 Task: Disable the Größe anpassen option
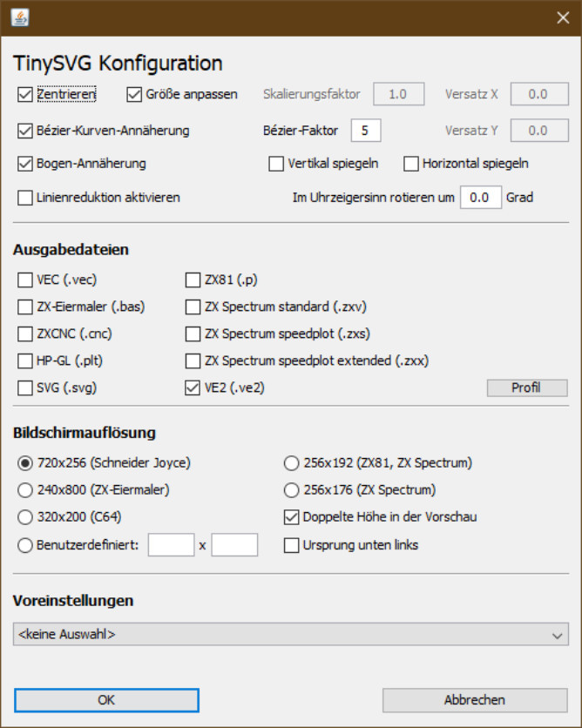(x=135, y=94)
